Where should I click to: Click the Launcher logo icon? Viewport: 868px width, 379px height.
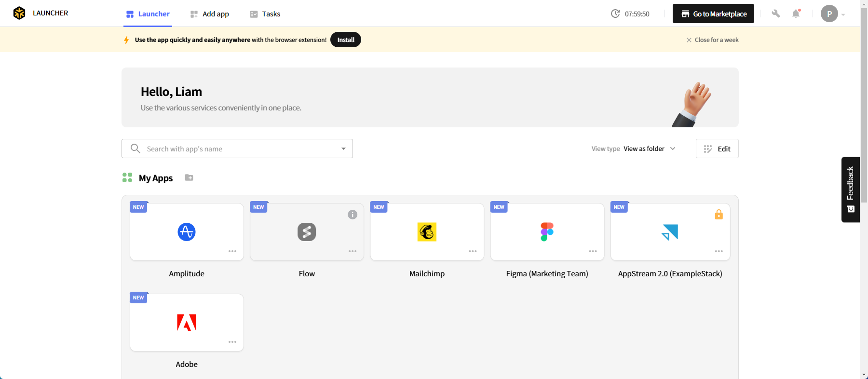coord(19,13)
